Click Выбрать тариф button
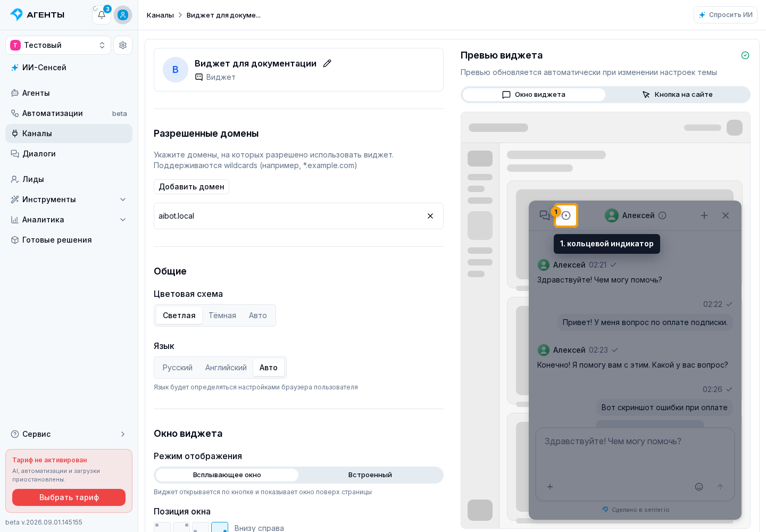This screenshot has width=766, height=532. [x=69, y=497]
